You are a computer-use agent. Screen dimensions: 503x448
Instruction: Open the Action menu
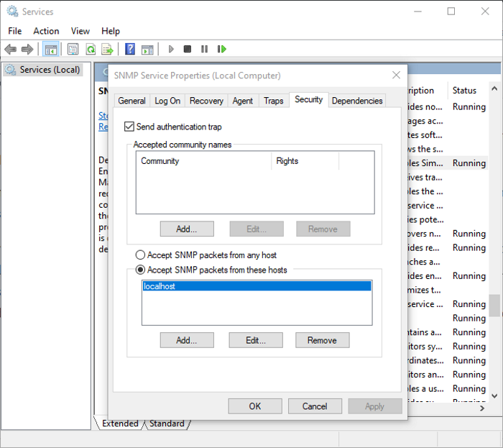tap(46, 31)
